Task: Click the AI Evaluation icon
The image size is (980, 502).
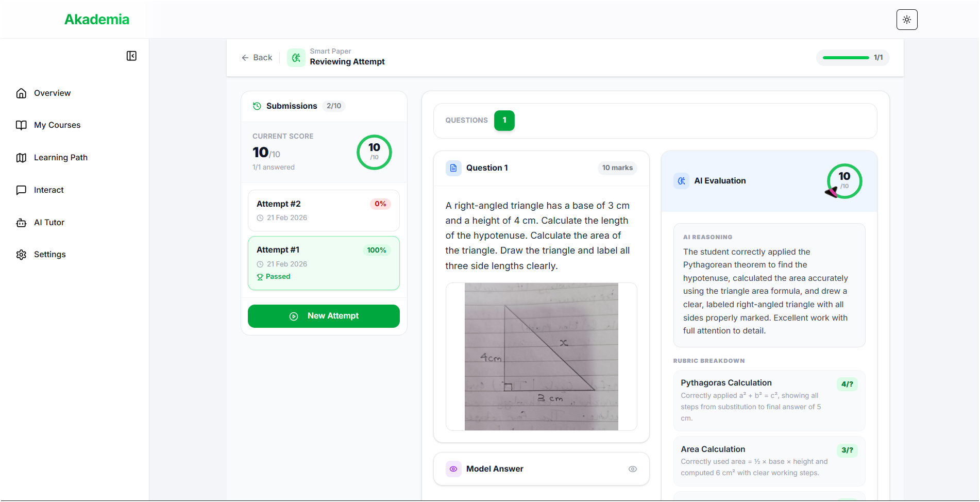Action: [681, 181]
